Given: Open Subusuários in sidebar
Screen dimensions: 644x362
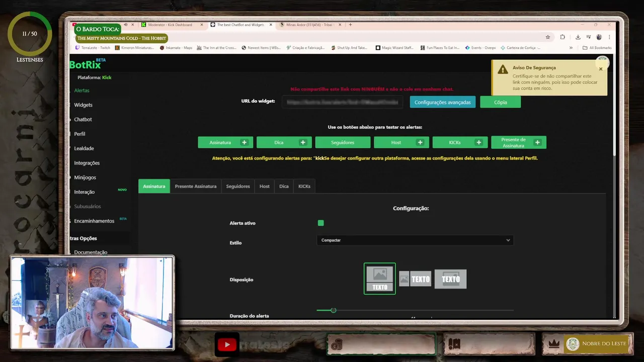Looking at the screenshot, I should click(x=88, y=207).
